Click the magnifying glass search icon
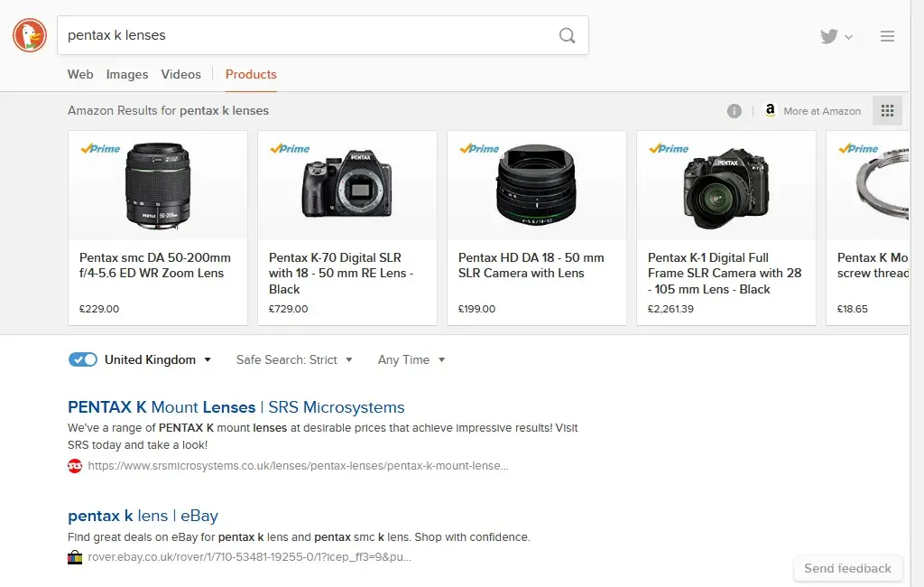Image resolution: width=924 pixels, height=587 pixels. (x=567, y=35)
